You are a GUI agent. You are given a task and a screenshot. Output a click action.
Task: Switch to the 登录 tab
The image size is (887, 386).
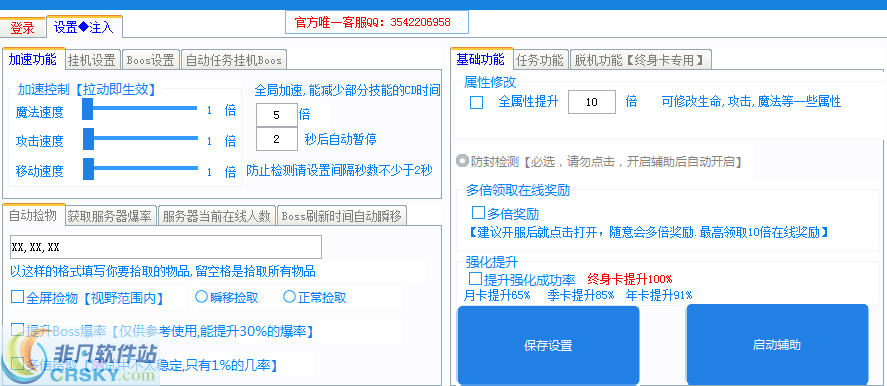(23, 27)
